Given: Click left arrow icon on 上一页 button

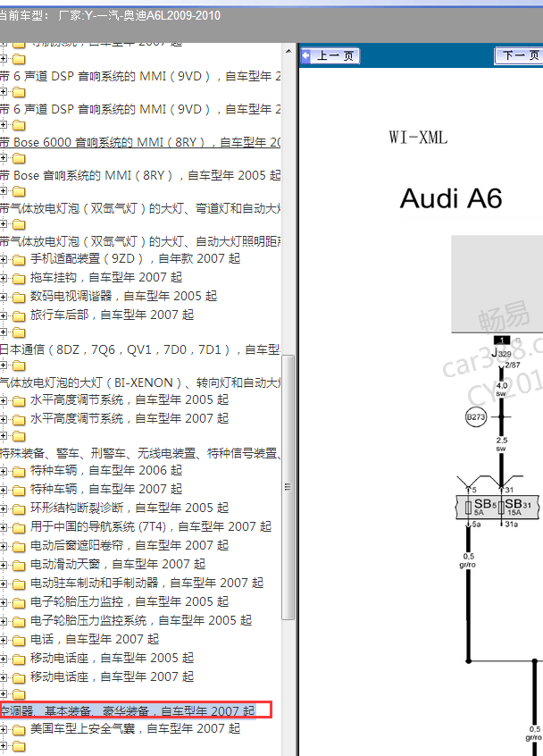Looking at the screenshot, I should tap(305, 56).
